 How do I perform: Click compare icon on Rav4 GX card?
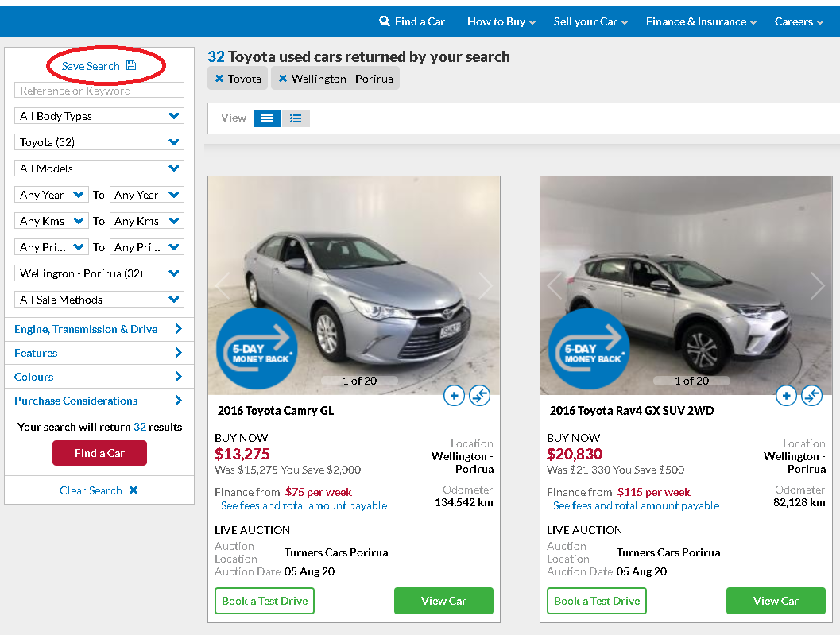[811, 396]
